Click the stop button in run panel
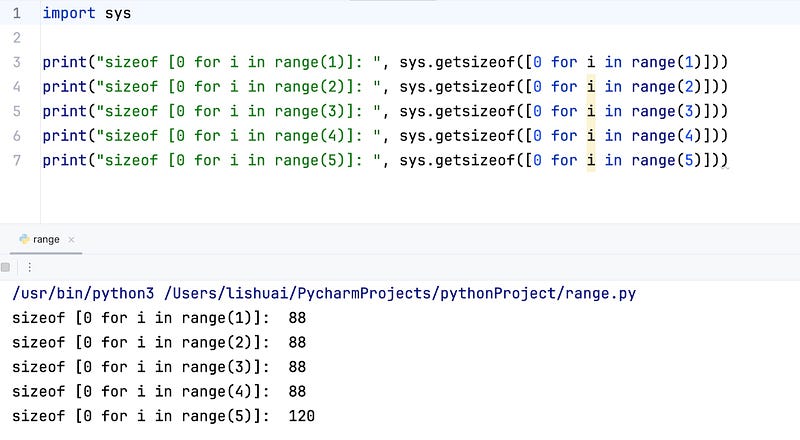Screen dimensions: 800x440 coord(6,267)
